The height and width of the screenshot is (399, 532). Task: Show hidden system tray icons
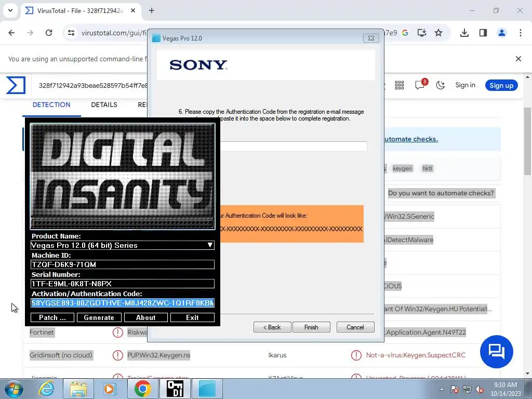click(x=442, y=389)
